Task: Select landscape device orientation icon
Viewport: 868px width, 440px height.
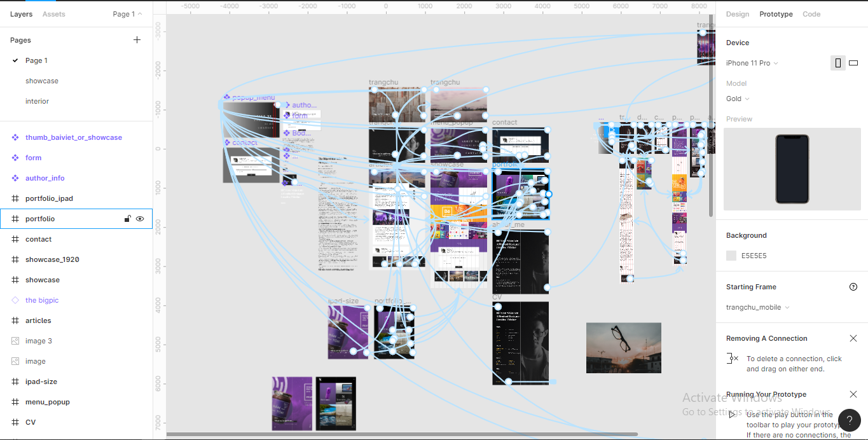Action: pos(853,63)
